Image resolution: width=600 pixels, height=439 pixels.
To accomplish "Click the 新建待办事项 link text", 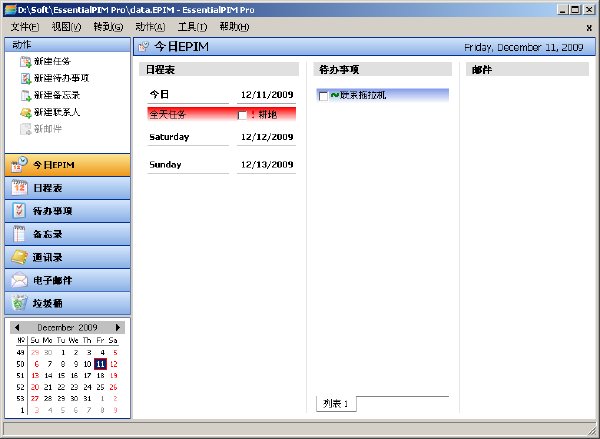I will coord(62,78).
